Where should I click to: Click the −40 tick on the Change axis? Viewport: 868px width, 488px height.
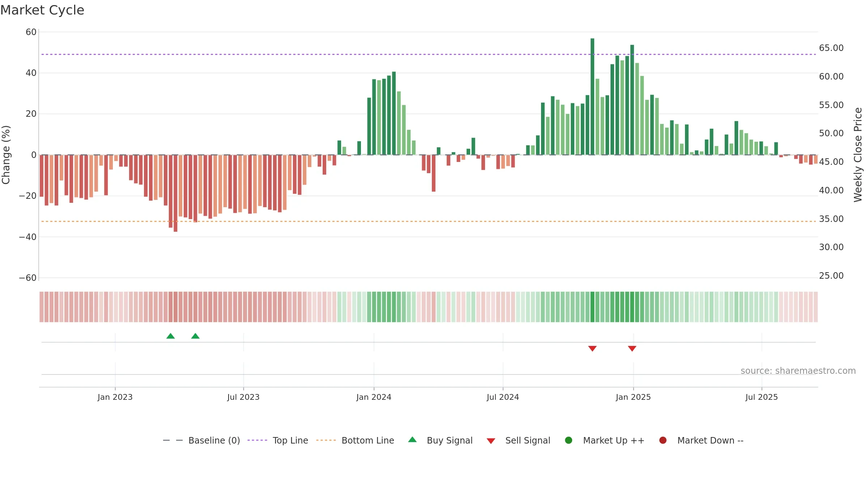pos(28,237)
